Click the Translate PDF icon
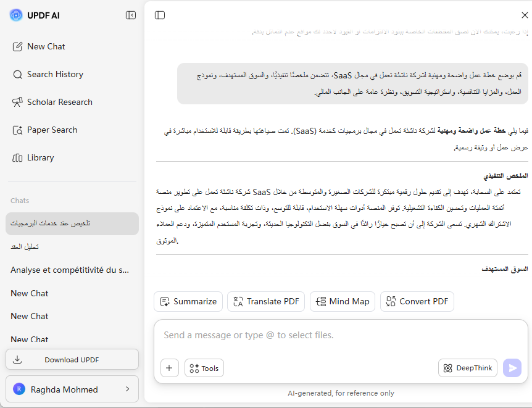The image size is (532, 408). tap(238, 301)
